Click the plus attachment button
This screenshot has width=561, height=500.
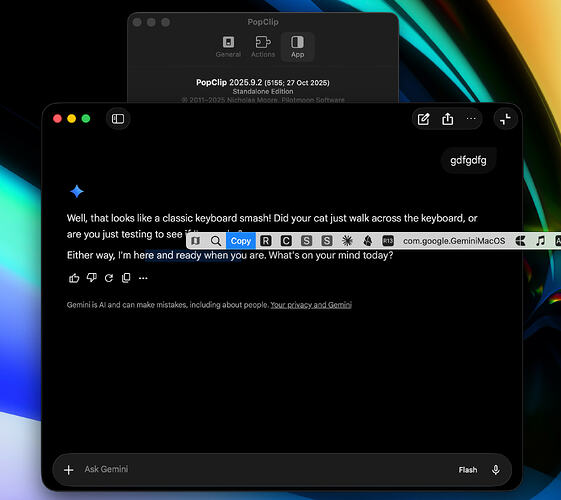point(69,470)
